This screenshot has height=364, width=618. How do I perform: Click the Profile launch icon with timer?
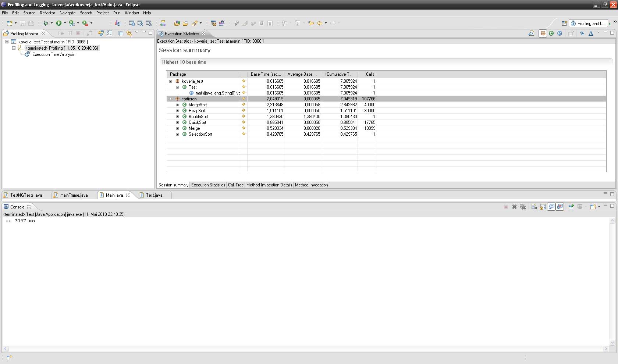pos(72,23)
